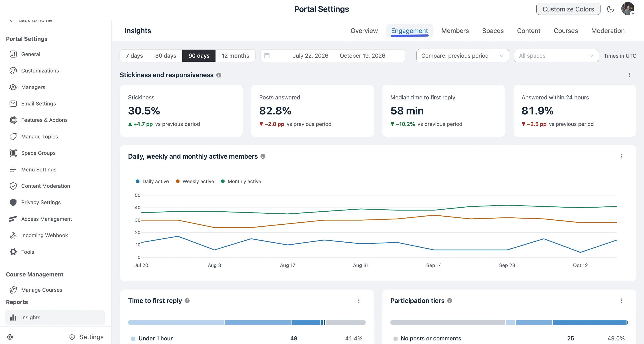Select the 12 months range
The height and width of the screenshot is (344, 644).
point(235,56)
